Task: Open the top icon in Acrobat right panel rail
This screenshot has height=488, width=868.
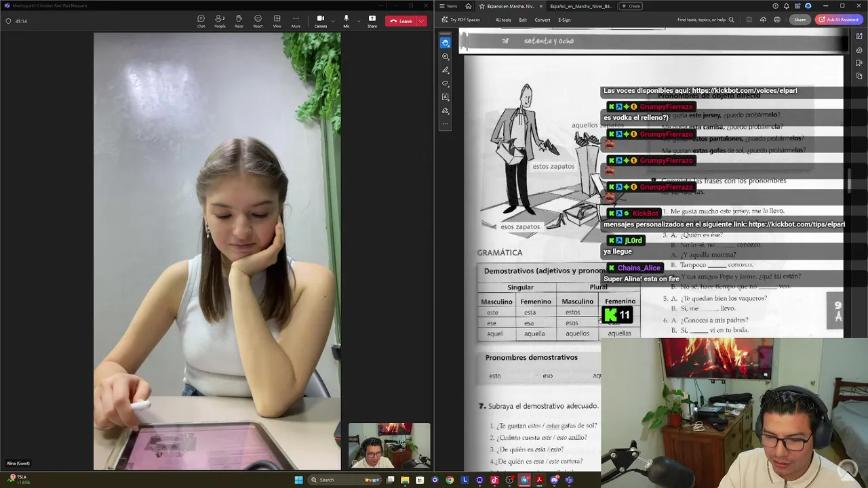Action: (x=859, y=36)
